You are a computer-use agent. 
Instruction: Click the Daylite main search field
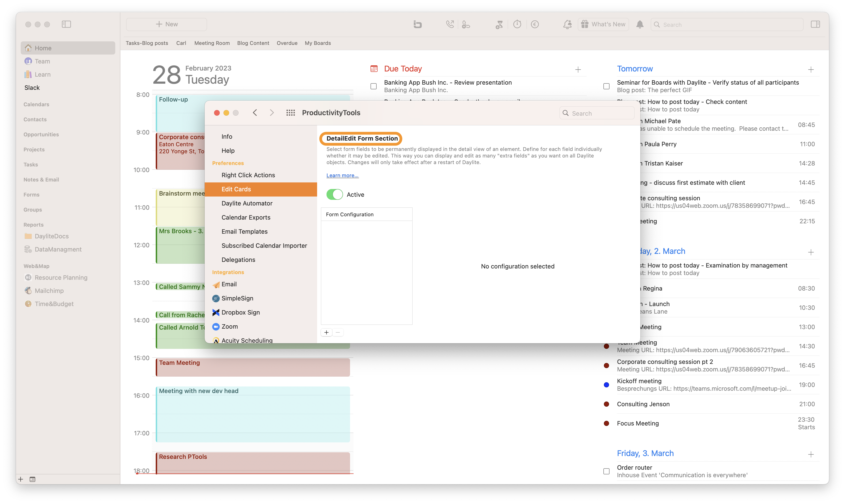click(x=727, y=24)
